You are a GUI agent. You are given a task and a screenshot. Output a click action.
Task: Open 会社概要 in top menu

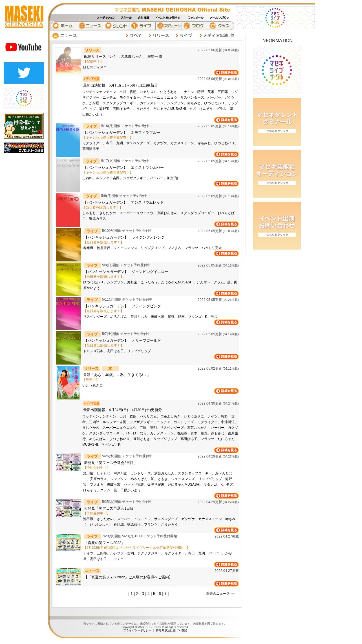[x=144, y=18]
